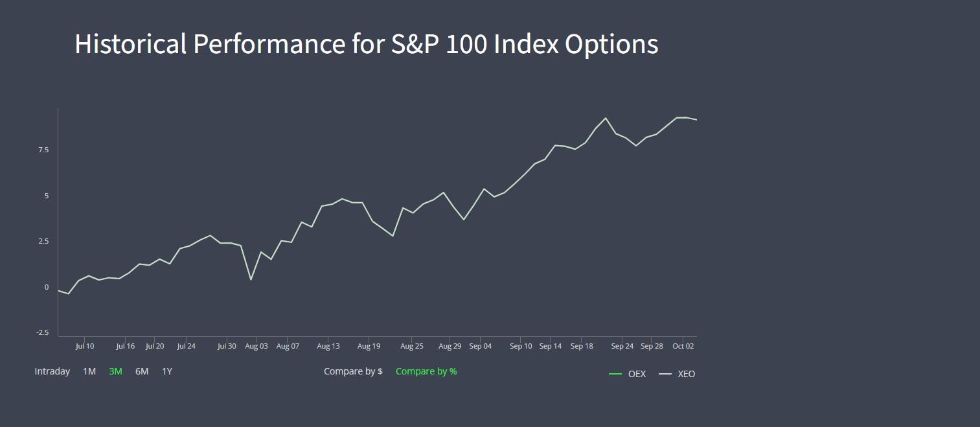The image size is (980, 427).
Task: Click the white XEO legend line swatch
Action: click(x=665, y=374)
